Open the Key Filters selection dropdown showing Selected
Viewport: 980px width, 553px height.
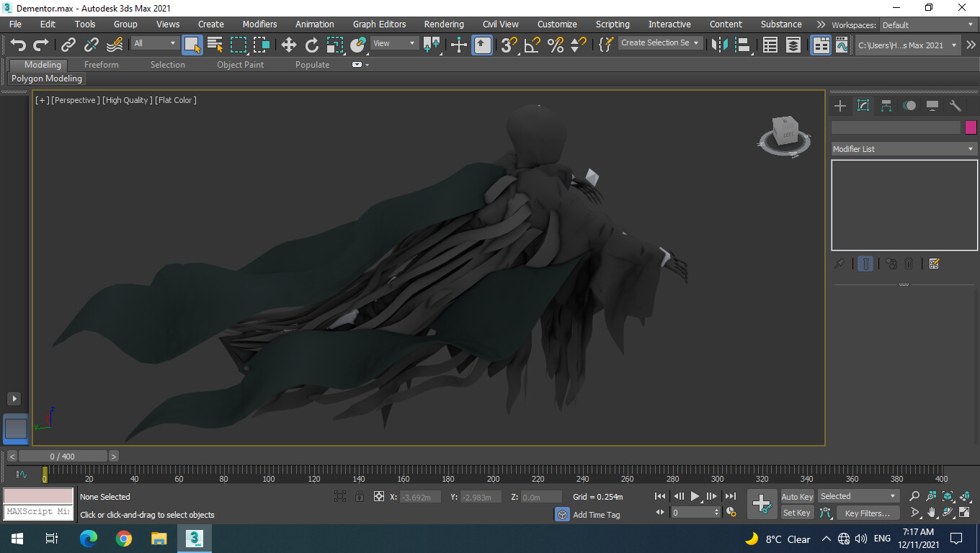857,495
